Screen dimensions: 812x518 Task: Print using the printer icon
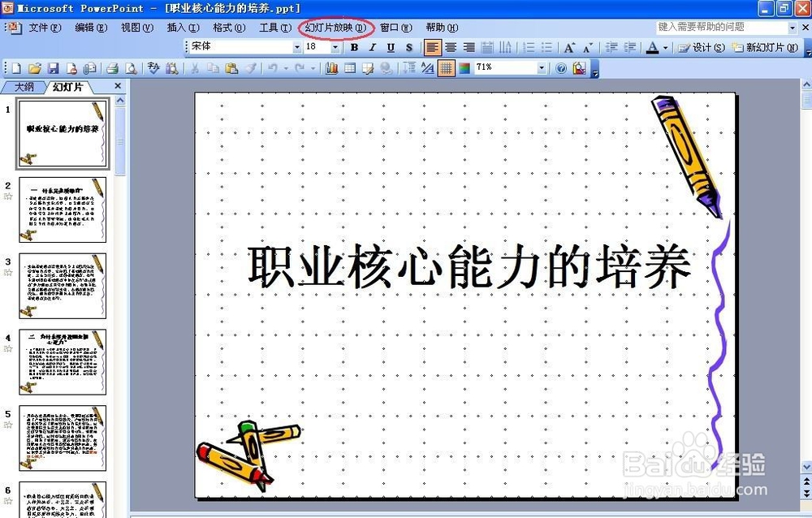[112, 68]
